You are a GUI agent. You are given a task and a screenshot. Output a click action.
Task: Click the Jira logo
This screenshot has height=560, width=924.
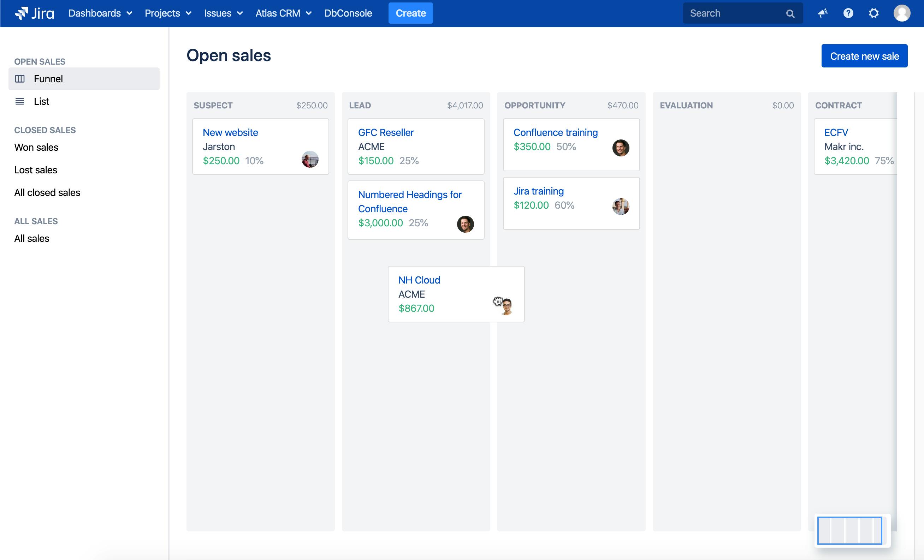pos(34,13)
